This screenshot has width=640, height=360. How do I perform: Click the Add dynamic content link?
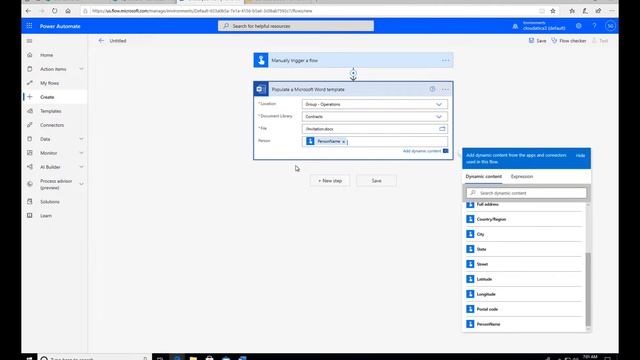422,151
